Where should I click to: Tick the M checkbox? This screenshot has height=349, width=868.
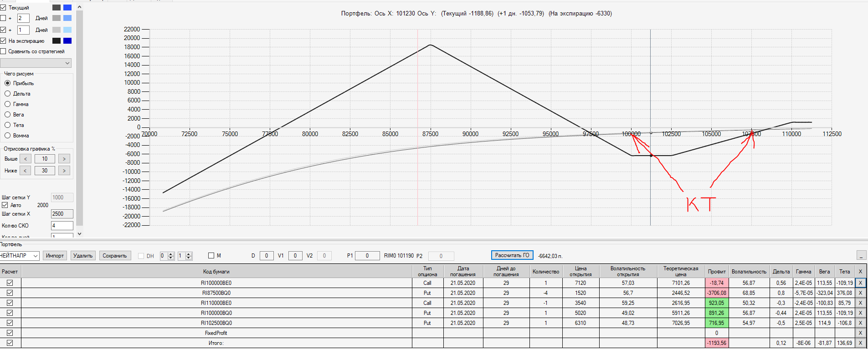(x=211, y=256)
